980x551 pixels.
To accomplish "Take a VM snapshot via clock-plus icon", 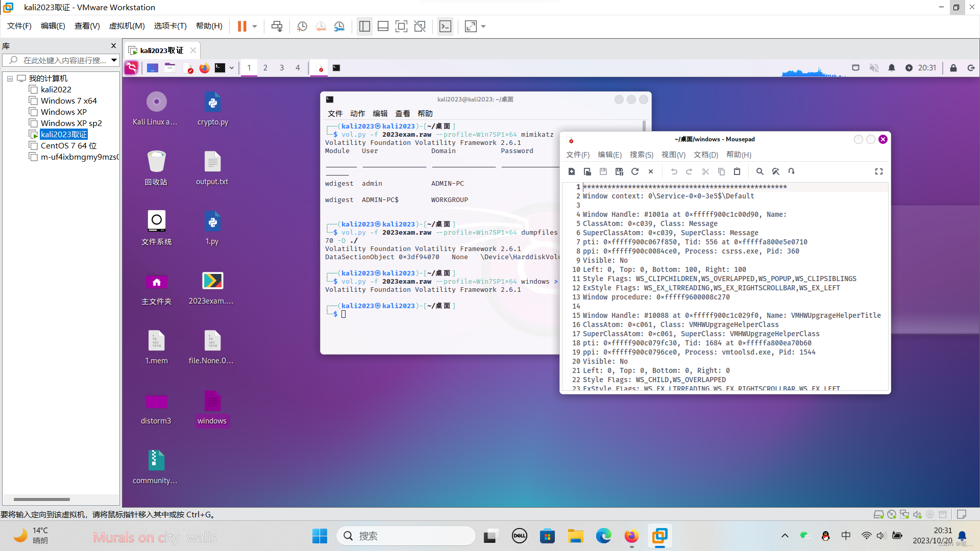I will point(302,27).
